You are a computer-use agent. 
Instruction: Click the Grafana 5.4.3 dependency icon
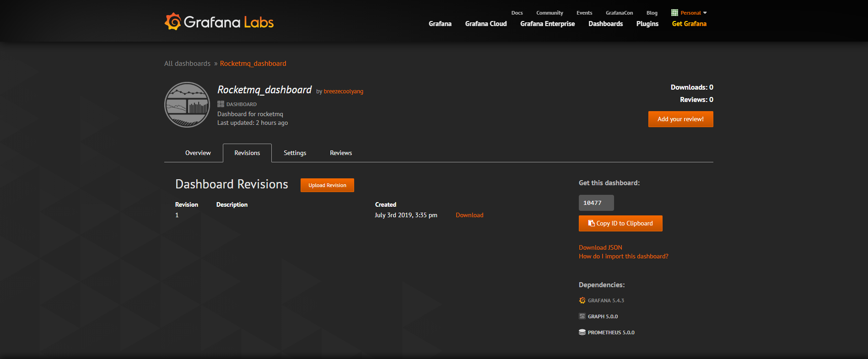coord(582,300)
